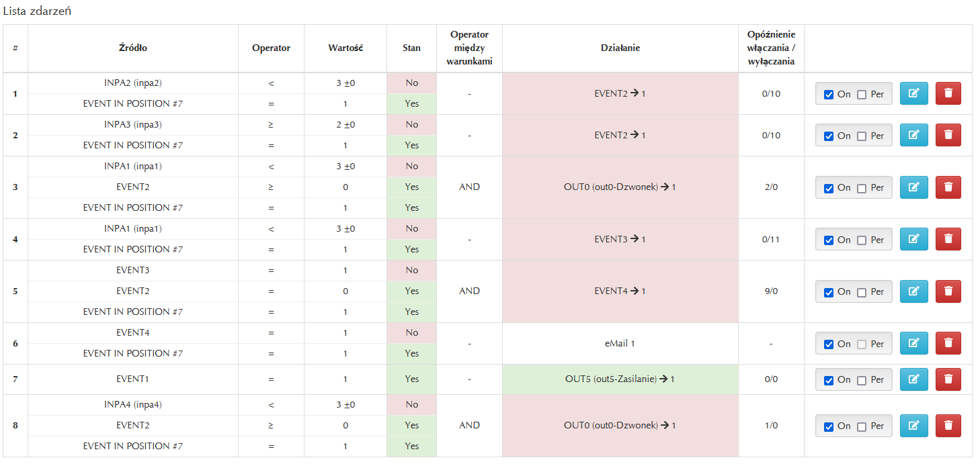Uncheck the On checkbox in row 1
The height and width of the screenshot is (464, 980).
pos(829,95)
